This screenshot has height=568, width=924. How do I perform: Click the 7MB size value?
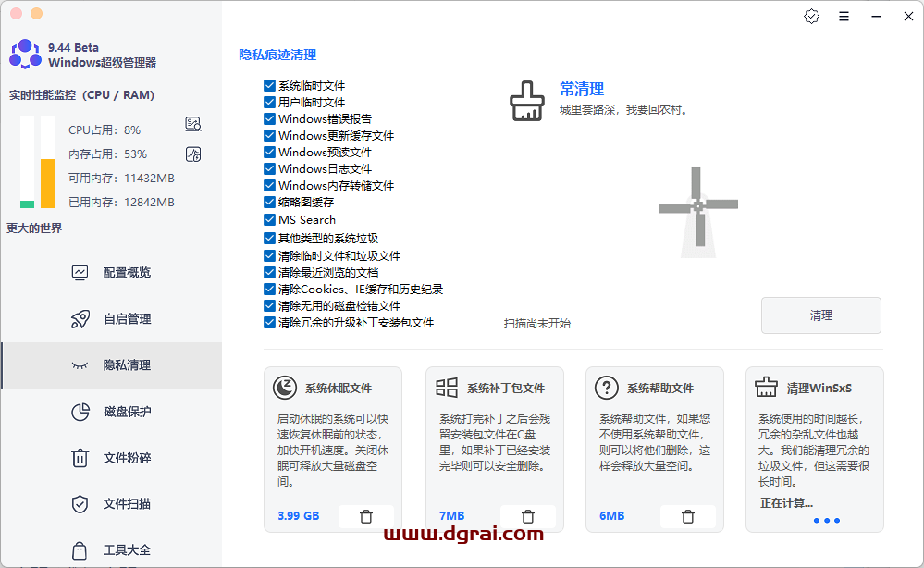tap(452, 516)
